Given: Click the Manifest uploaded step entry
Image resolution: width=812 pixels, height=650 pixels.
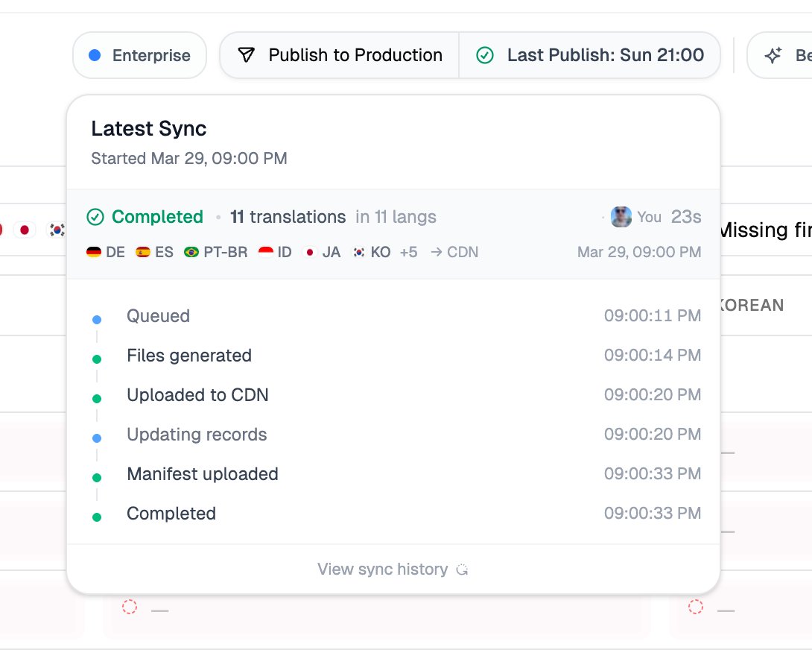Looking at the screenshot, I should pyautogui.click(x=203, y=474).
